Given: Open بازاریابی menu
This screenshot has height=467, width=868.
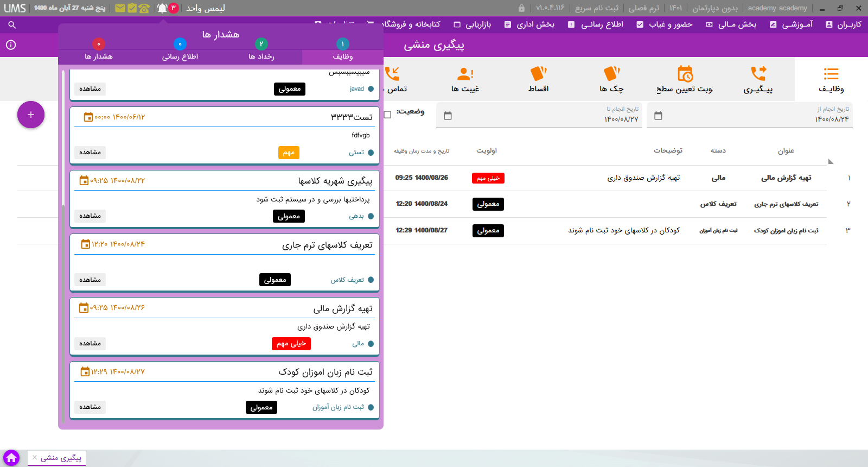Looking at the screenshot, I should pyautogui.click(x=473, y=24).
